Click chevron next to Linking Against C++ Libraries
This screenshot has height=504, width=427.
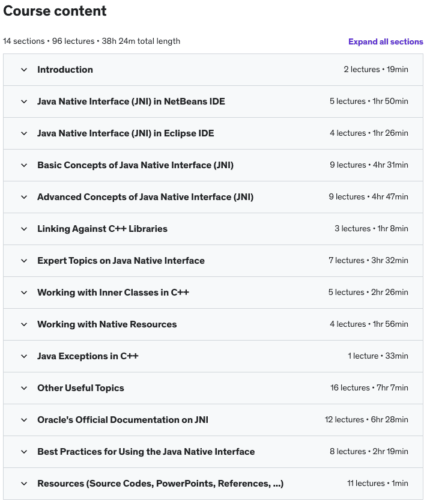(x=24, y=229)
